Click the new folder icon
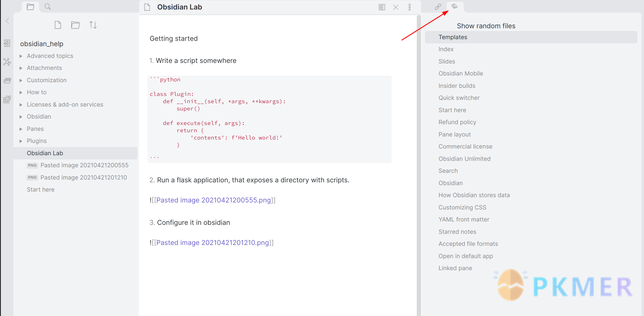Viewport: 644px width, 316px height. (x=75, y=25)
